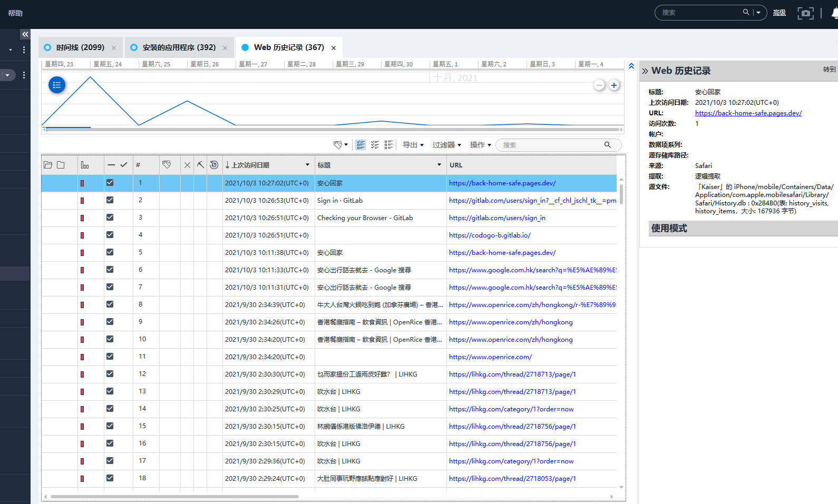Sort by 上次访问日期 column header
This screenshot has width=838, height=504.
coord(250,165)
